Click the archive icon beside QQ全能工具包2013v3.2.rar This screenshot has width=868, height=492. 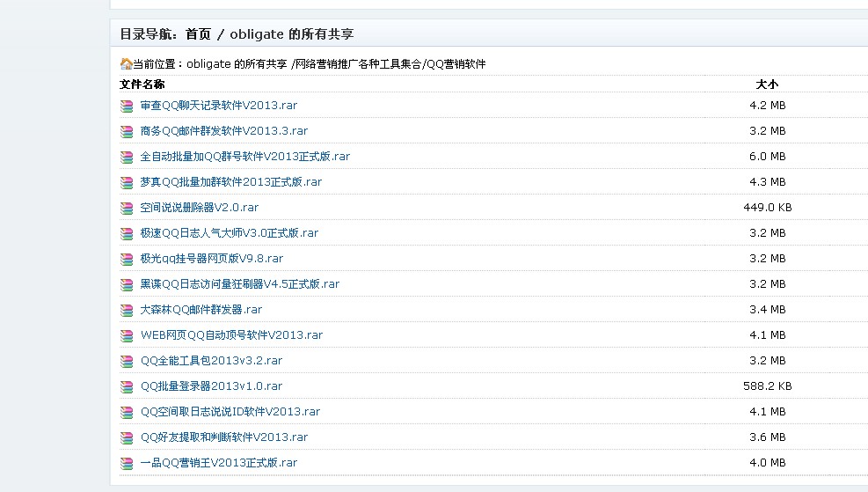point(127,361)
